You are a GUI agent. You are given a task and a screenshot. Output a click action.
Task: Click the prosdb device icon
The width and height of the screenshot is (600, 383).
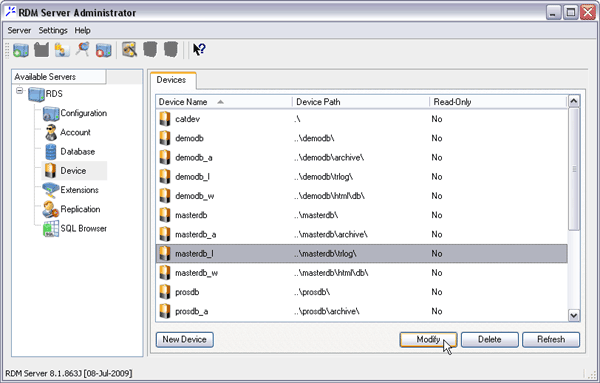[165, 292]
